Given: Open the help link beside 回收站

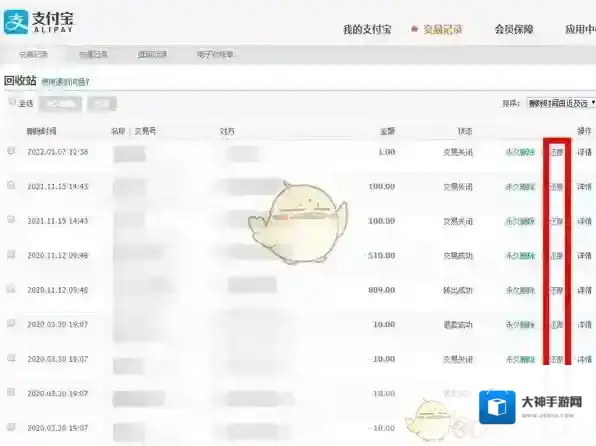Looking at the screenshot, I should pos(65,82).
